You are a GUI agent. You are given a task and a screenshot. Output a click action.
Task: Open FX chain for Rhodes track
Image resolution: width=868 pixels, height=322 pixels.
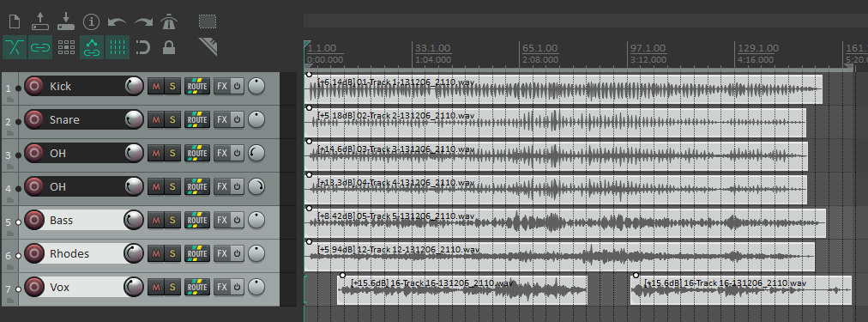222,254
